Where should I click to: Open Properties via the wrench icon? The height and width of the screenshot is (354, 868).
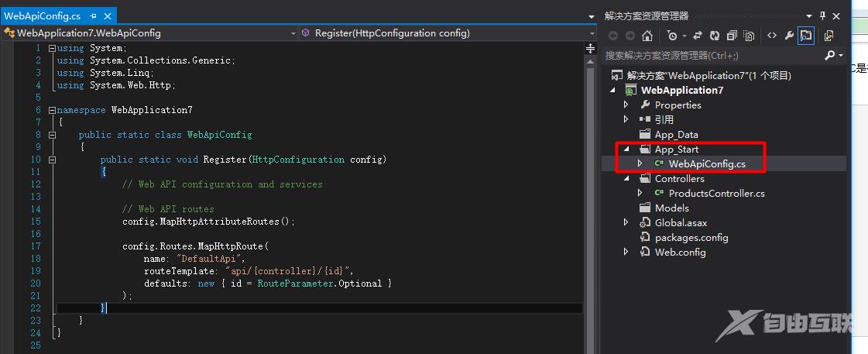pos(788,36)
